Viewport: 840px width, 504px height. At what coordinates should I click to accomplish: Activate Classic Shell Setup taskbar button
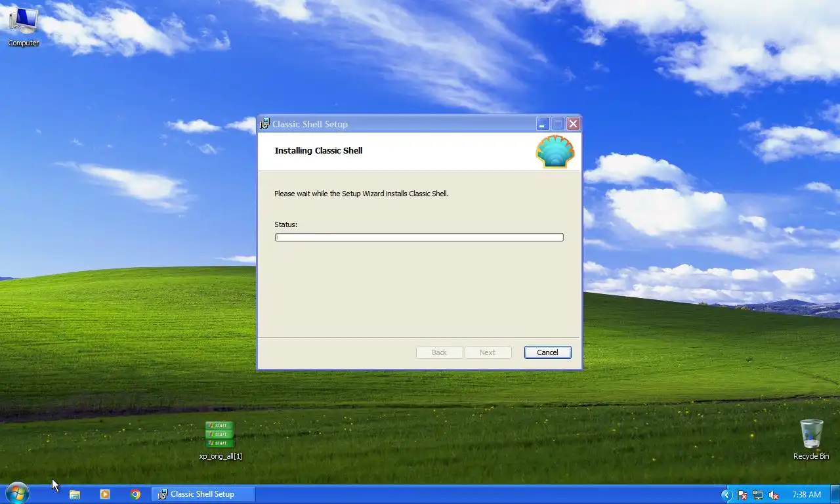click(x=203, y=494)
